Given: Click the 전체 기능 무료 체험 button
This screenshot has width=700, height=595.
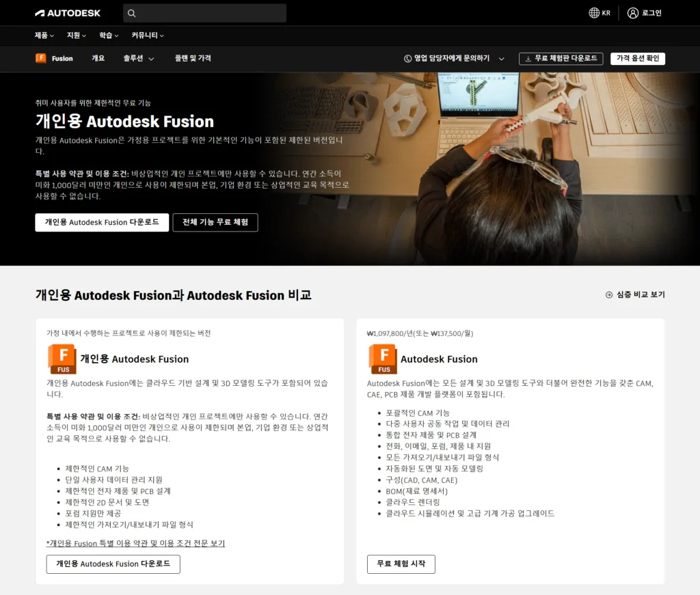Looking at the screenshot, I should click(215, 222).
